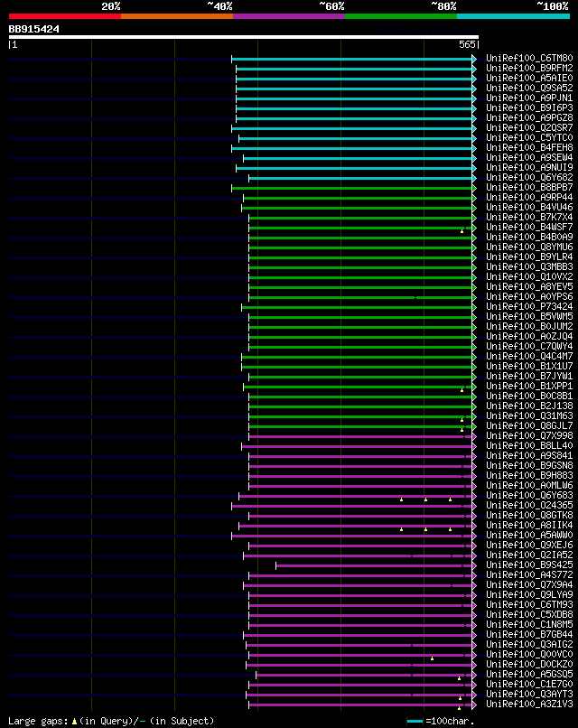Image resolution: width=578 pixels, height=728 pixels.
Task: Open hit UniRef100_Q2QSR7
Action: 529,128
